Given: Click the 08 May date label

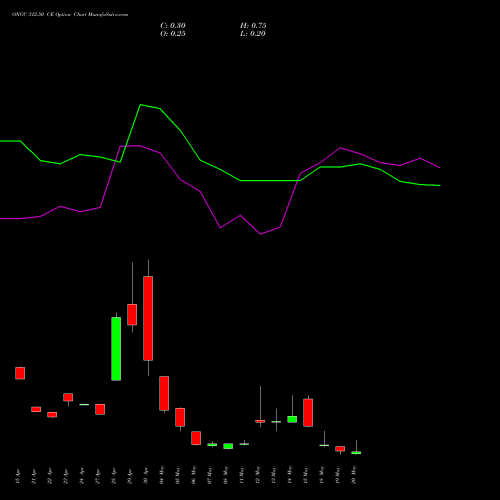Looking at the screenshot, I should [x=226, y=475].
